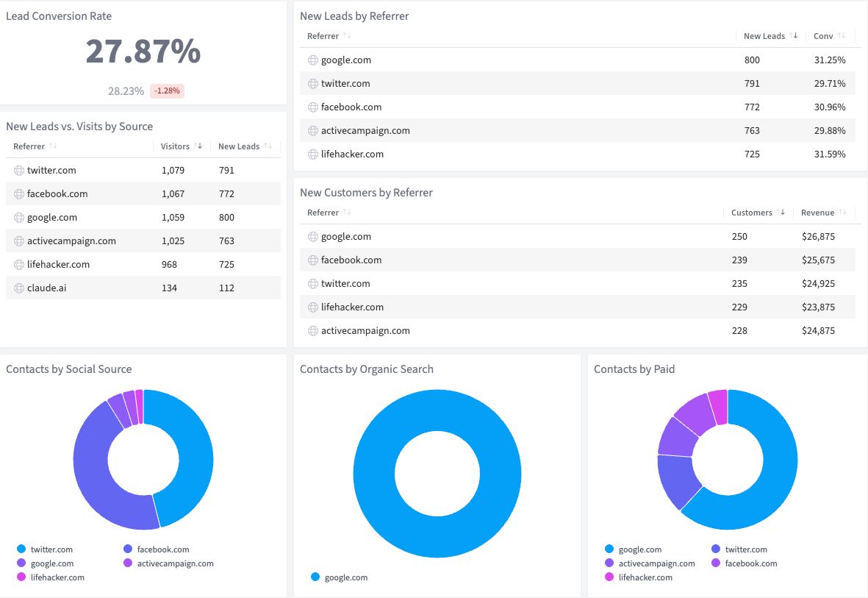Click the globe icon beside claude.ai

[x=19, y=288]
